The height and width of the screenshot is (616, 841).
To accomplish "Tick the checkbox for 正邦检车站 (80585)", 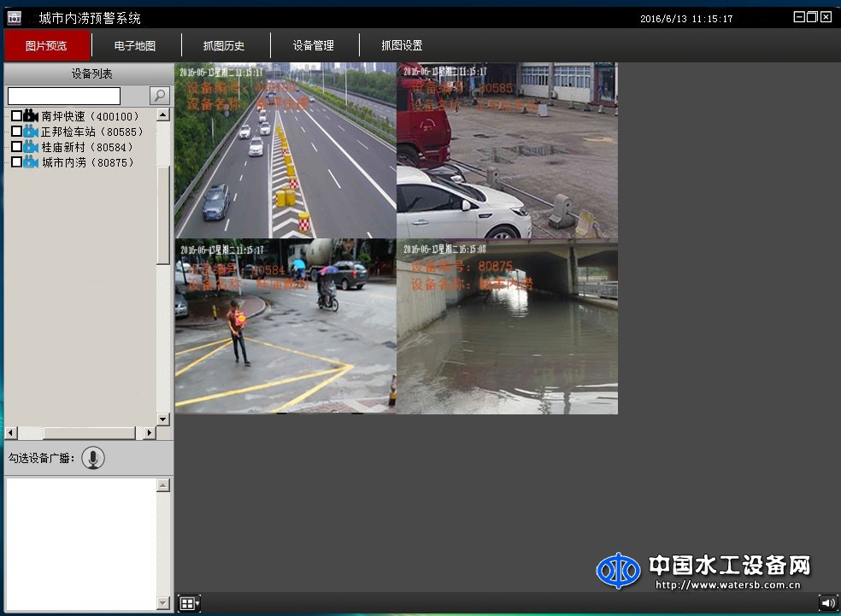I will (16, 132).
